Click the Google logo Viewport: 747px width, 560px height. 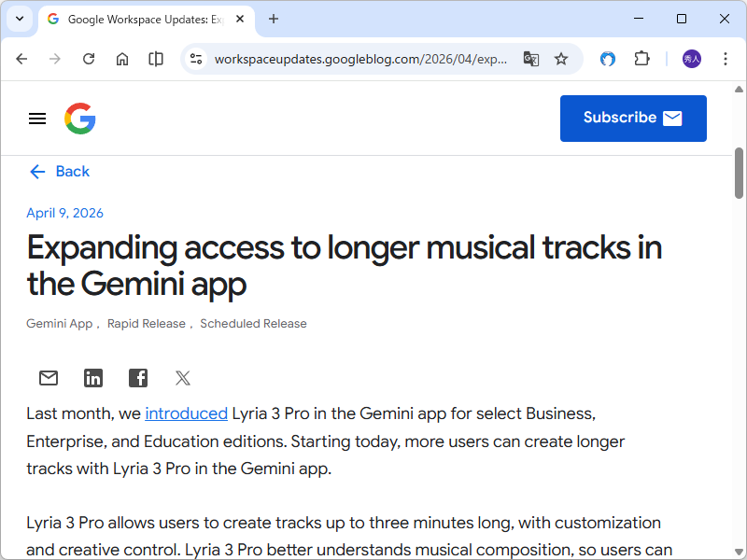pyautogui.click(x=80, y=118)
